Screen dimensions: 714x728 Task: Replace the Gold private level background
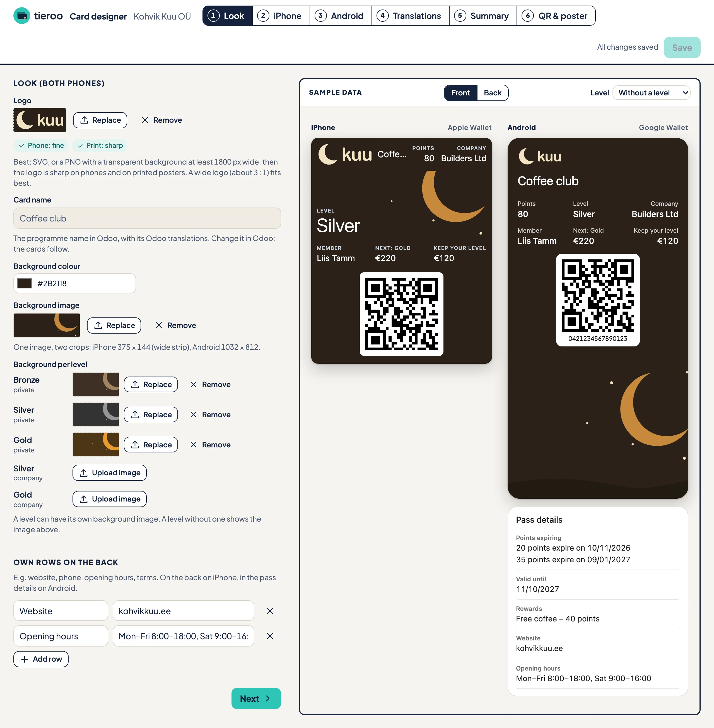(151, 444)
